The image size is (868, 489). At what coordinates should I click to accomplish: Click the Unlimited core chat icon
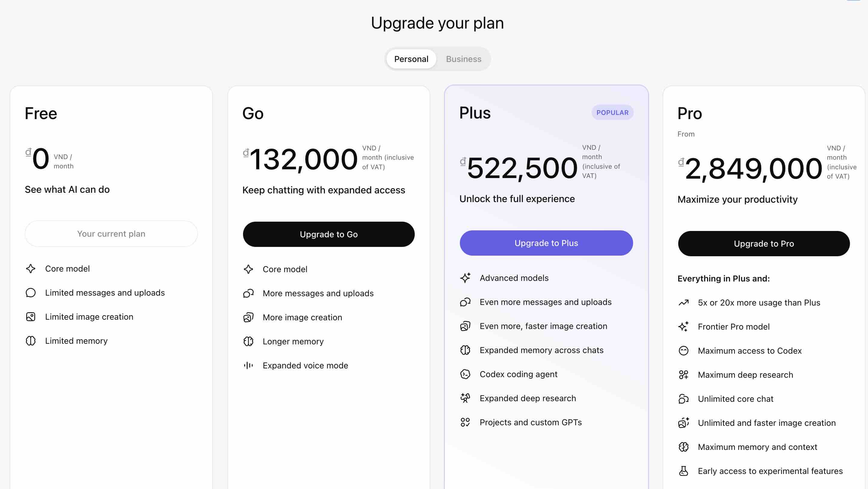(683, 399)
